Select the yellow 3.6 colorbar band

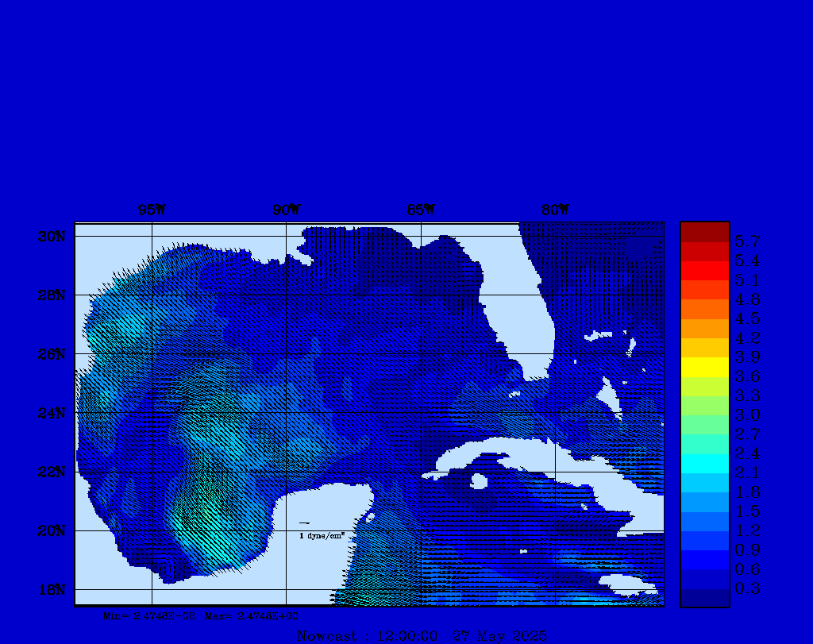(x=704, y=367)
